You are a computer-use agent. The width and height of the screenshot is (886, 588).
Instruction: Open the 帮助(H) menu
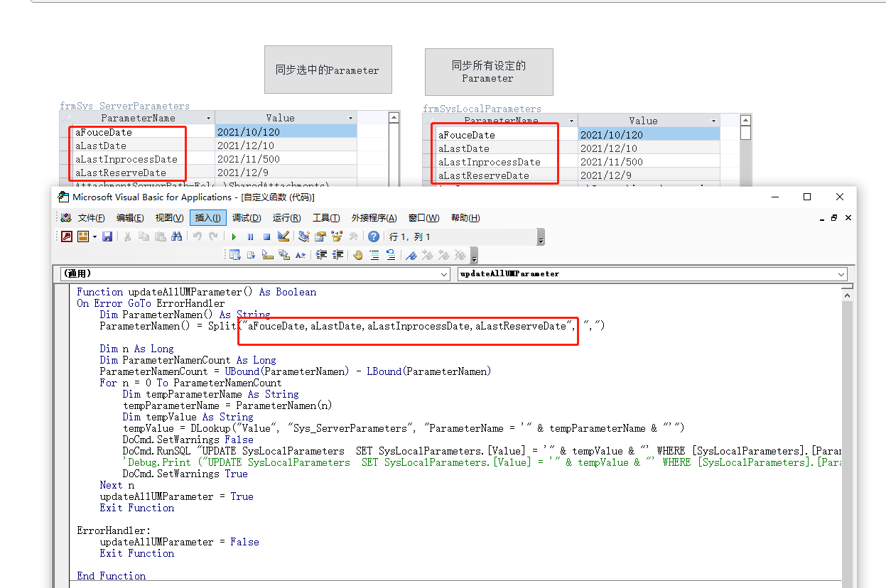click(465, 218)
